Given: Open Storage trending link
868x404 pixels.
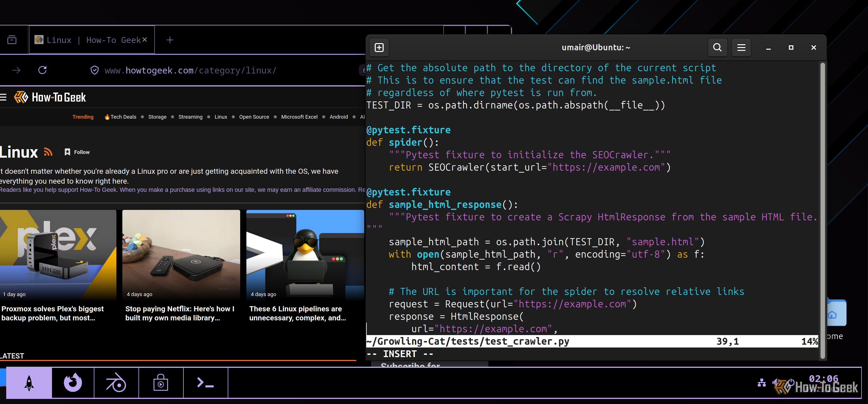Looking at the screenshot, I should pos(157,117).
